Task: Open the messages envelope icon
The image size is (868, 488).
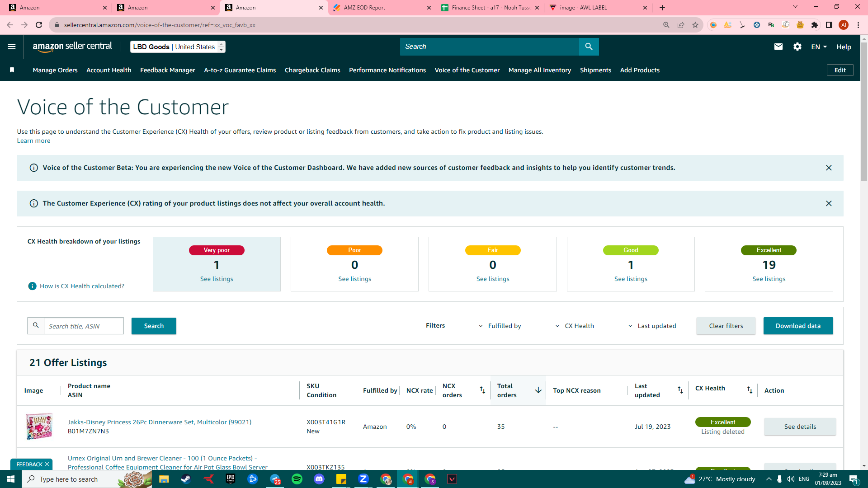Action: (x=778, y=47)
